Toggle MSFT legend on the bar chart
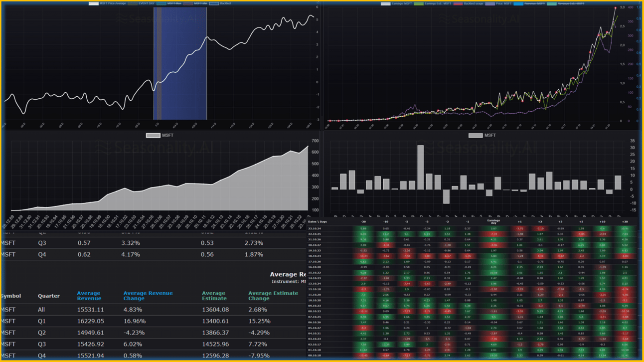 [x=482, y=135]
